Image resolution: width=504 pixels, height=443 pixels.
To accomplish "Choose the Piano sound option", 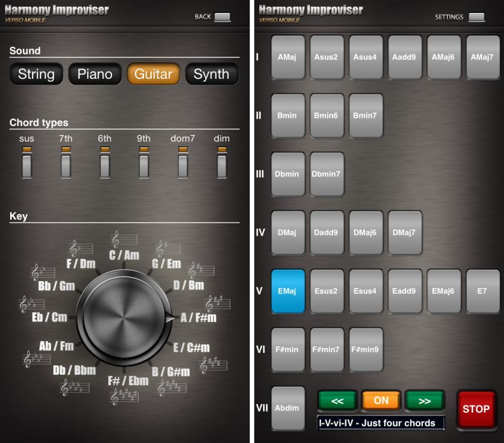I will click(94, 74).
